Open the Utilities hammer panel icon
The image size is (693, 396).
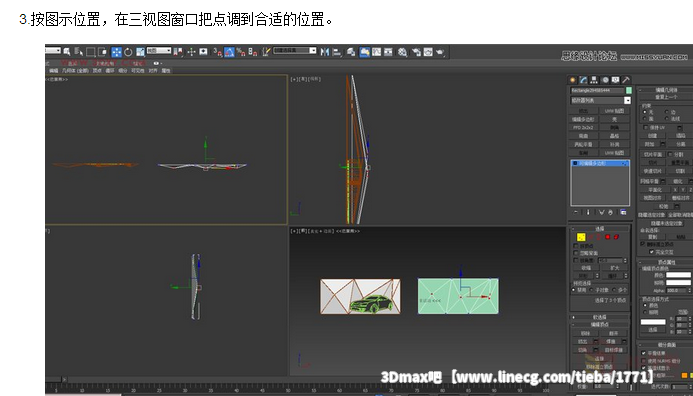625,80
